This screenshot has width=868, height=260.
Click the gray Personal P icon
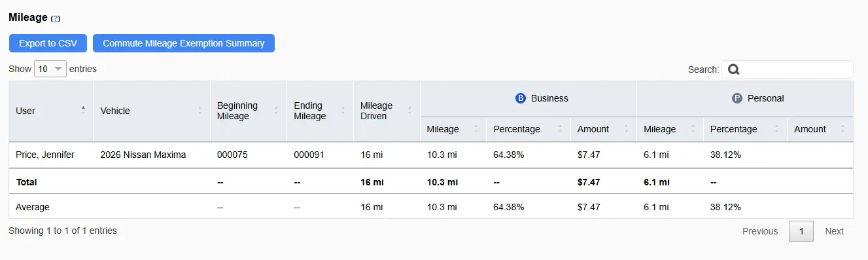[x=737, y=98]
